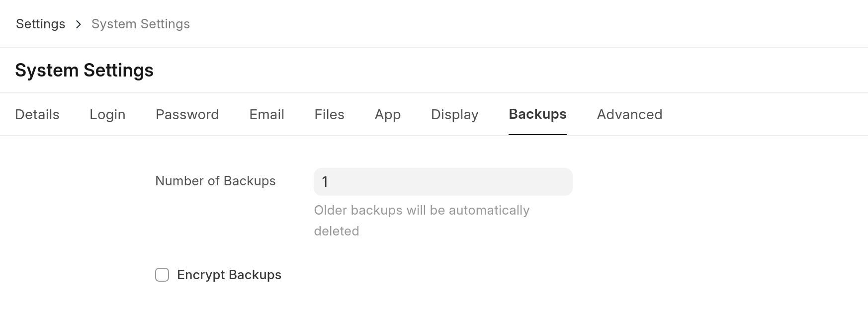Go back to Settings via breadcrumb
Screen dimensions: 868x309
pos(41,24)
